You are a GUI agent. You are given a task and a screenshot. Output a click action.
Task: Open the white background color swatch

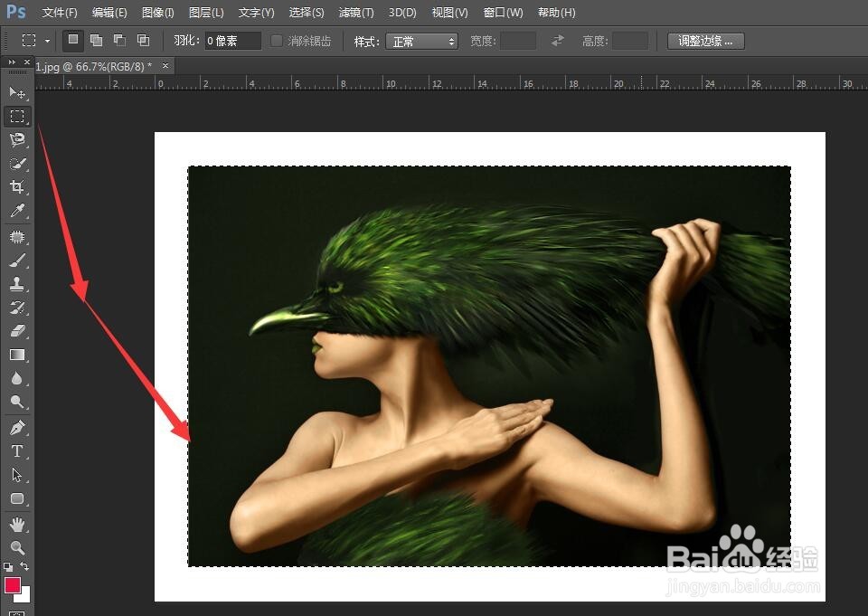pos(24,596)
